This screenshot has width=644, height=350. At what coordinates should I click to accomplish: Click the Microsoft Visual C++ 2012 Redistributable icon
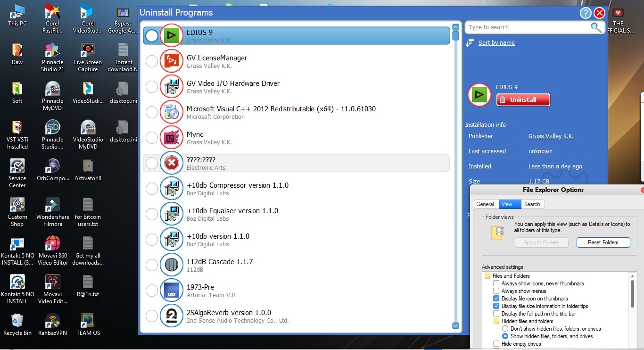(x=172, y=112)
